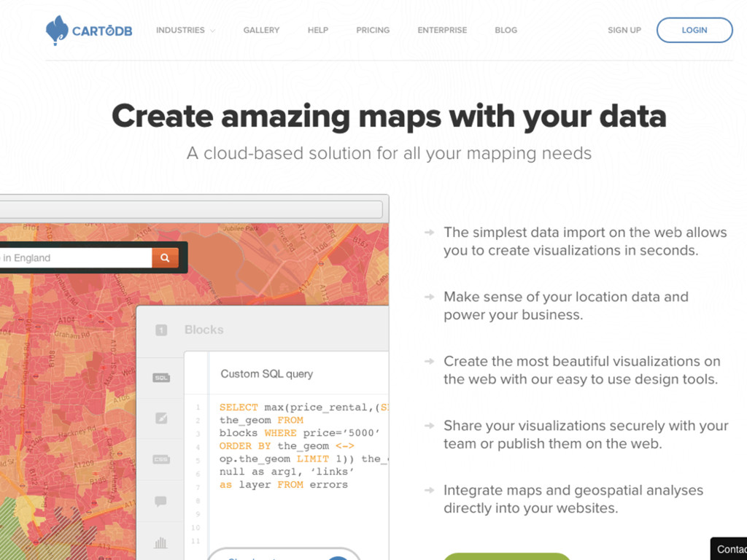Click the 'most beautiful visualizations' bullet text
This screenshot has height=560, width=747.
pyautogui.click(x=581, y=370)
